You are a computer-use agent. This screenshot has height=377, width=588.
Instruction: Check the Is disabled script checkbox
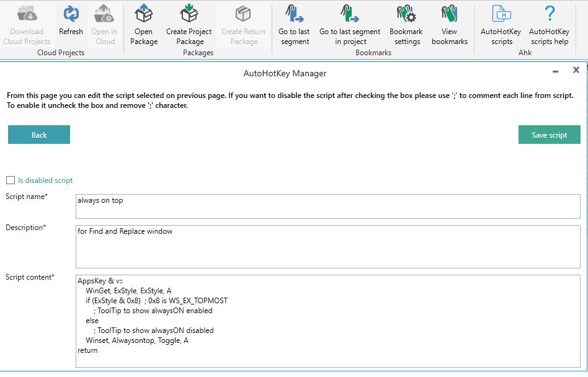(11, 180)
